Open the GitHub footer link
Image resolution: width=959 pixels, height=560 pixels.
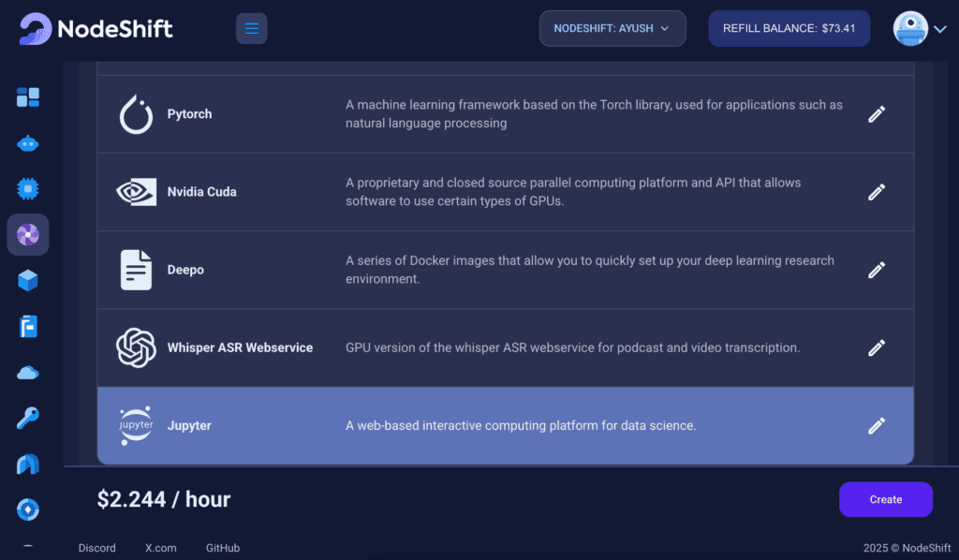point(223,548)
